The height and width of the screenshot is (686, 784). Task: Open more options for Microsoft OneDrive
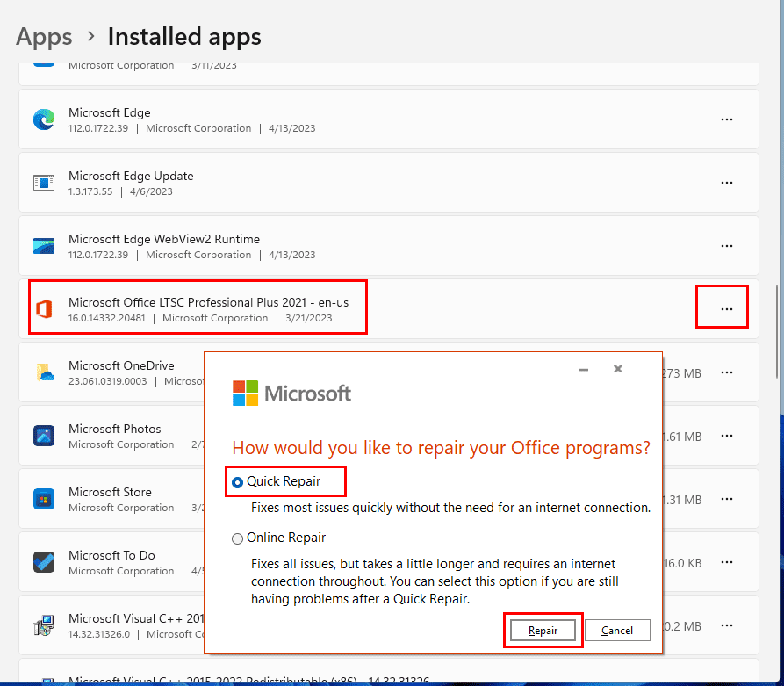pos(727,372)
